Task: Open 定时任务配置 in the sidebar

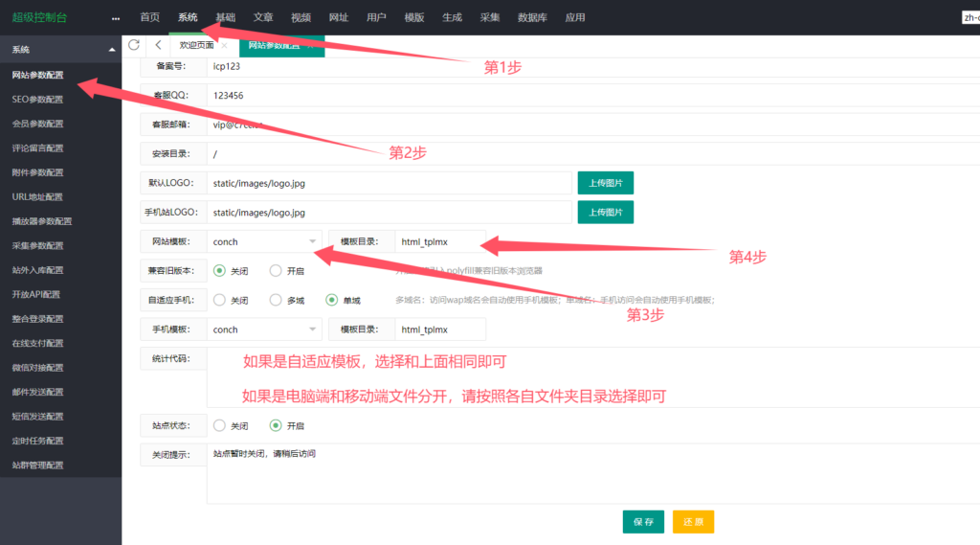Action: click(37, 442)
